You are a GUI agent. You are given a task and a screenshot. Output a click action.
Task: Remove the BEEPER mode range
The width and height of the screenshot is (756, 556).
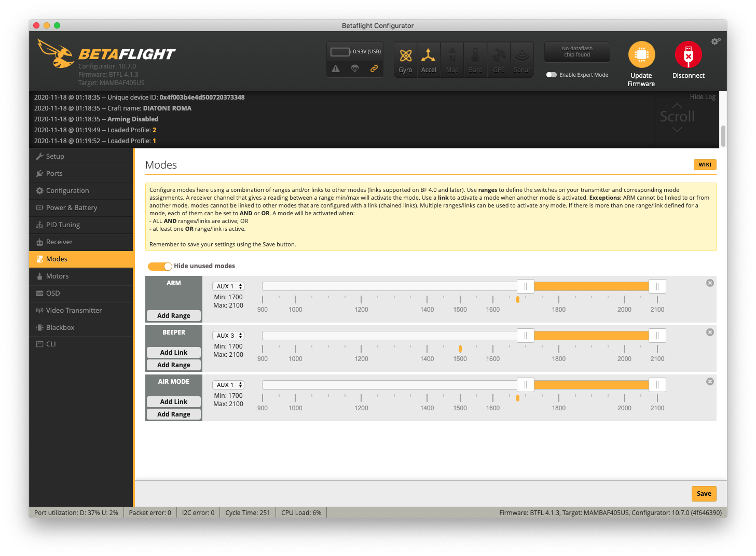710,332
